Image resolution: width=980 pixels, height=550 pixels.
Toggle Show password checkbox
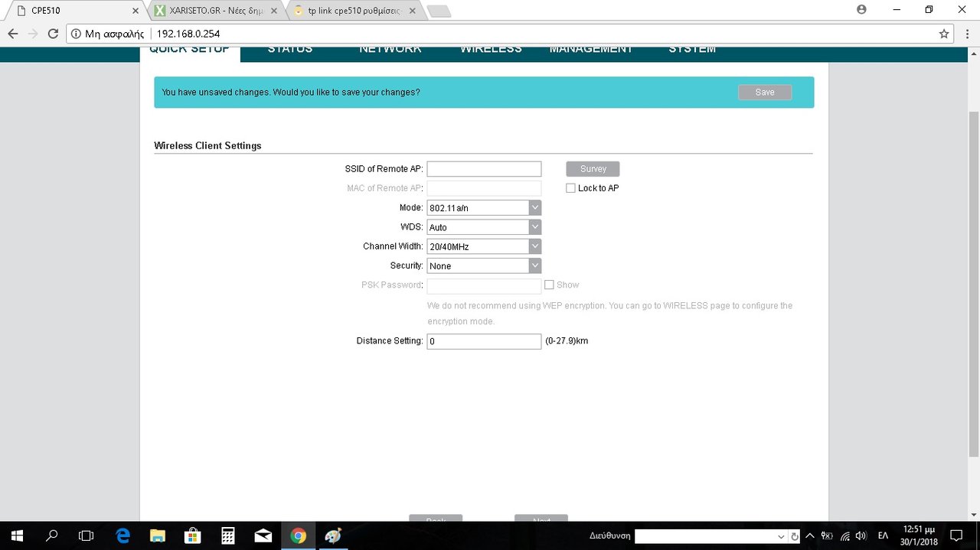pyautogui.click(x=549, y=285)
